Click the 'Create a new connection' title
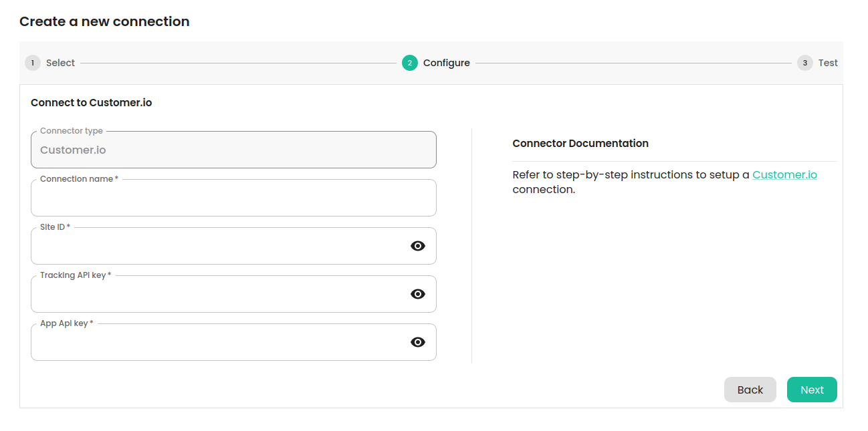This screenshot has height=431, width=868. click(104, 21)
